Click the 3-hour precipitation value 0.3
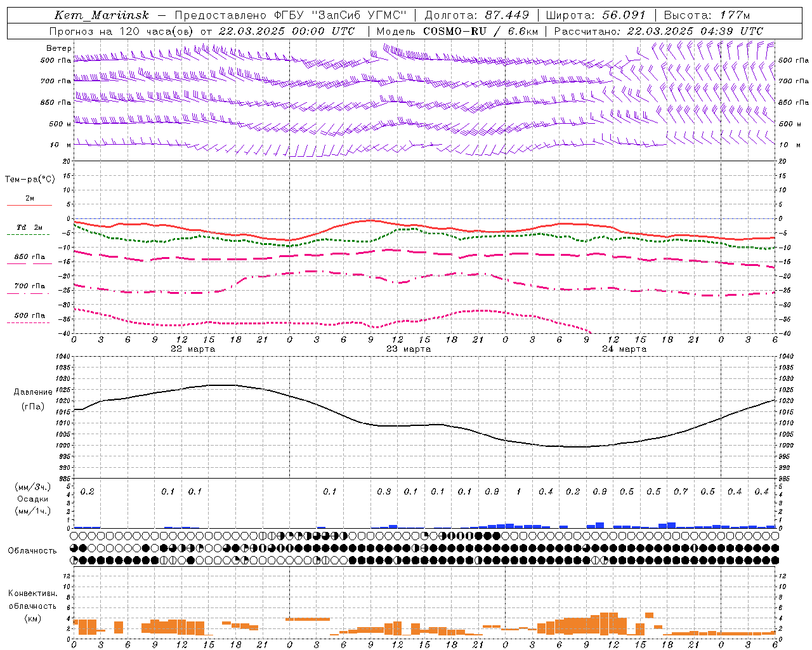Viewport: 812px width, 650px height. pyautogui.click(x=384, y=492)
